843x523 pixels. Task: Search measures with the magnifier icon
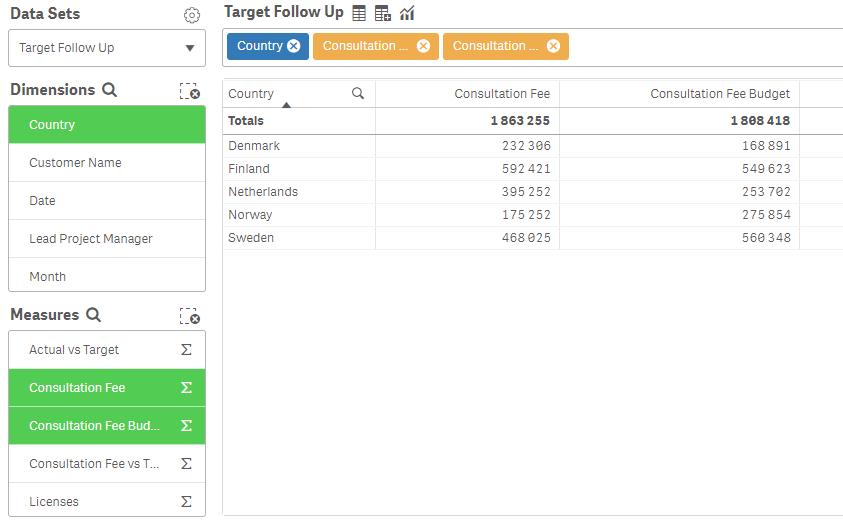(x=94, y=314)
